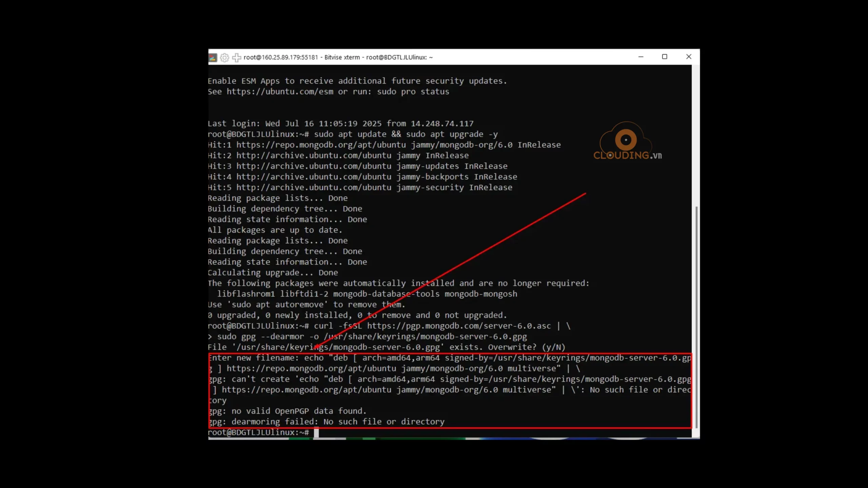Image resolution: width=868 pixels, height=488 pixels.
Task: Click the 'Calculating upgrade... Done' line
Action: [x=273, y=273]
